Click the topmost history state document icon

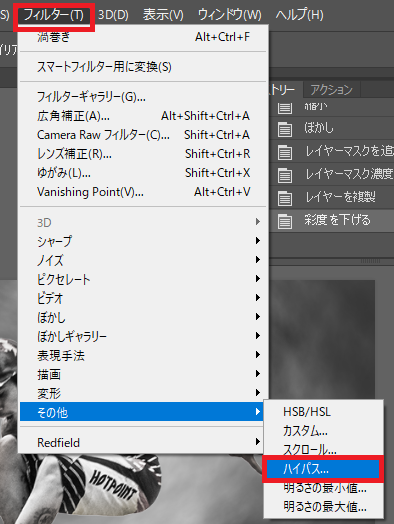pos(285,108)
